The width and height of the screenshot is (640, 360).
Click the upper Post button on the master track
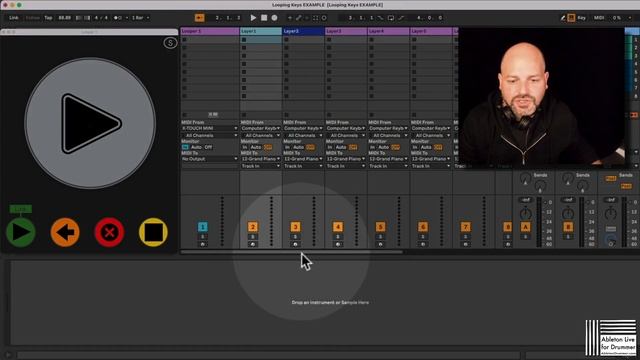tap(611, 178)
